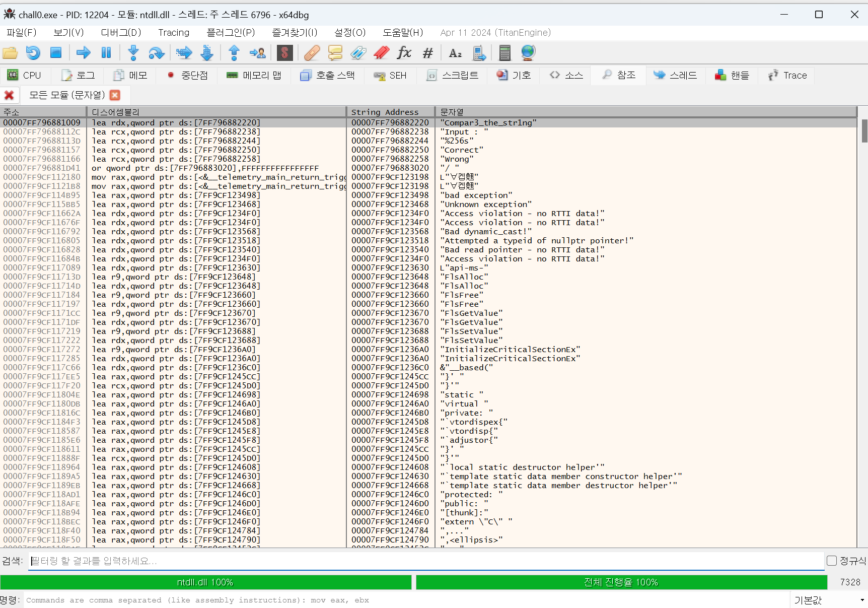
Task: Enable 정규식 regex search
Action: [x=831, y=560]
